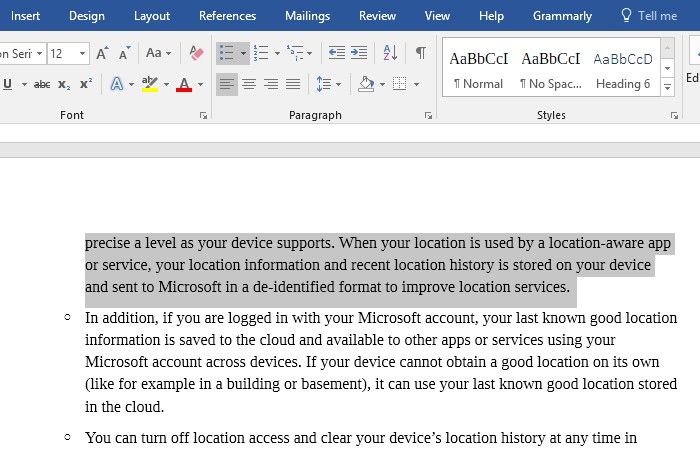The height and width of the screenshot is (450, 700).
Task: Click the Strikethrough abc icon
Action: [x=42, y=84]
